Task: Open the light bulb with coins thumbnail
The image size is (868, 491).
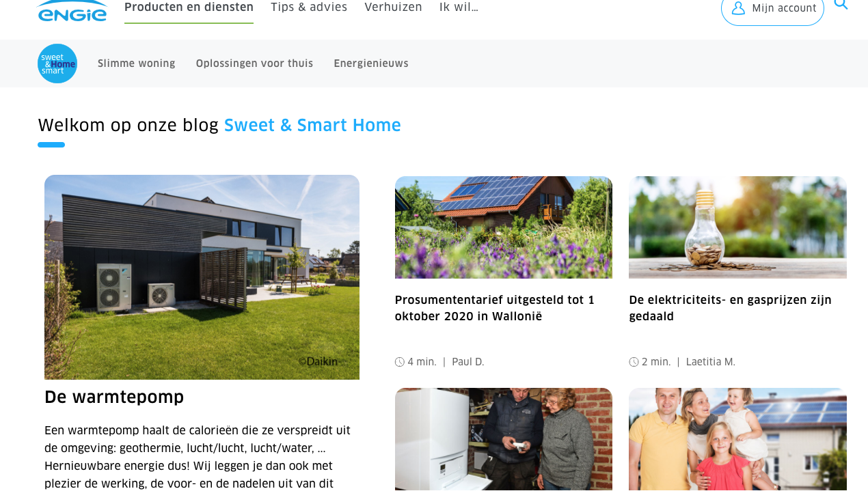Action: coord(737,227)
